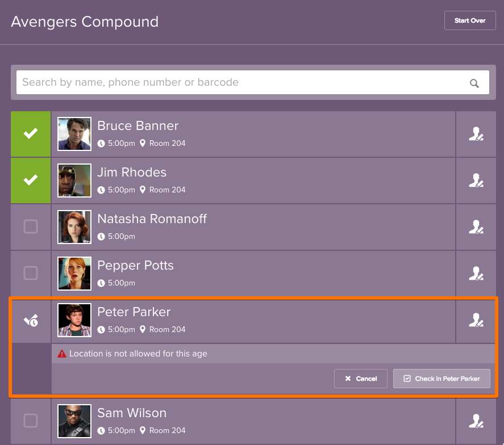Click Bruce Banner's profile photo

pos(74,134)
